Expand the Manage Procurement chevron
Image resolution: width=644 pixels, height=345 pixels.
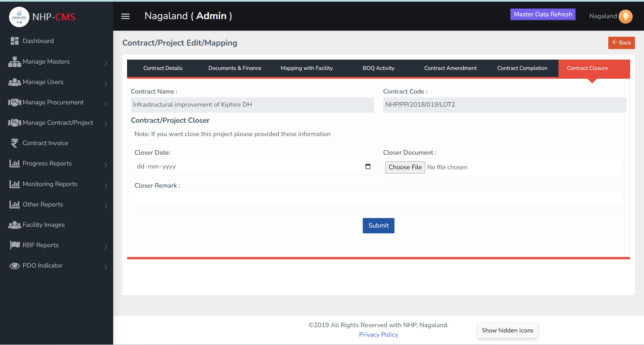click(106, 104)
